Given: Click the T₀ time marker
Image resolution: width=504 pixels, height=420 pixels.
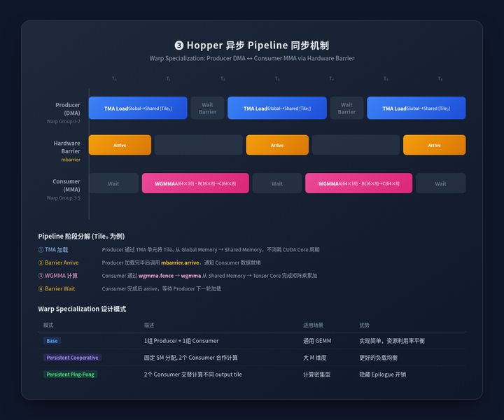Looking at the screenshot, I should [114, 78].
